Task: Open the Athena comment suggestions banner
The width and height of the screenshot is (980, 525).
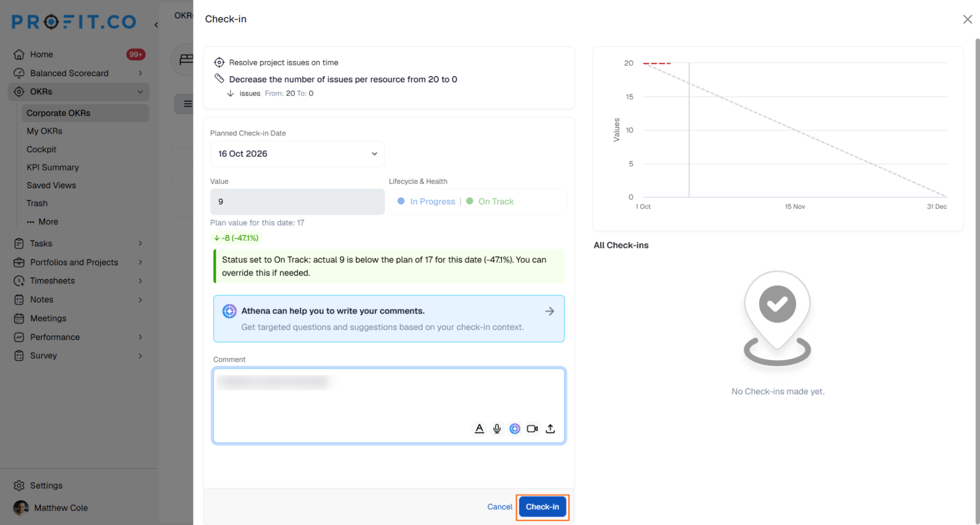Action: point(389,318)
